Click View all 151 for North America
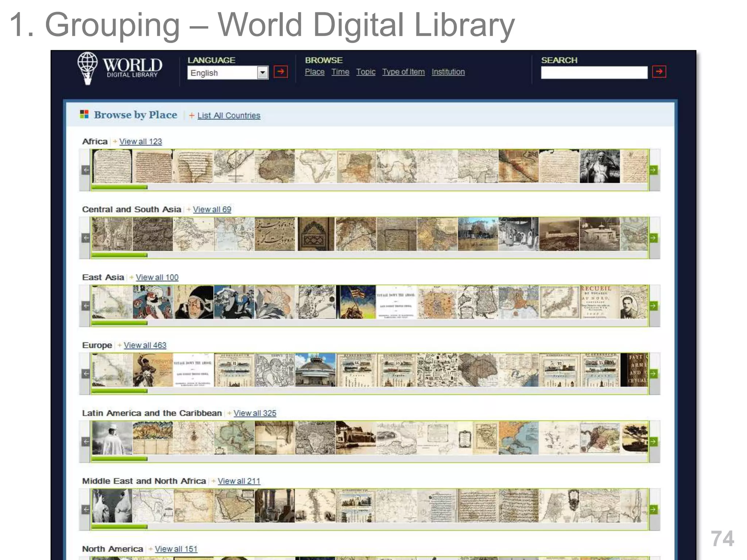 (176, 549)
